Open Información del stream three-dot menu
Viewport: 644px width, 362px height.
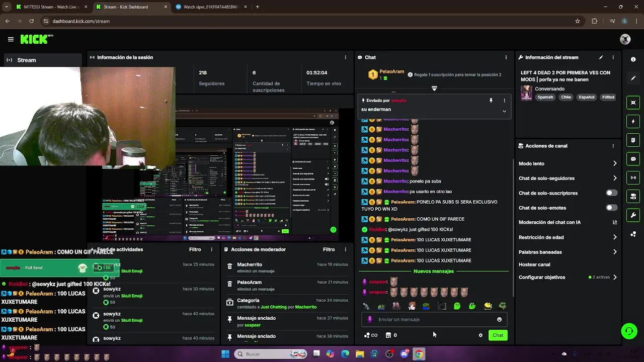(x=613, y=57)
